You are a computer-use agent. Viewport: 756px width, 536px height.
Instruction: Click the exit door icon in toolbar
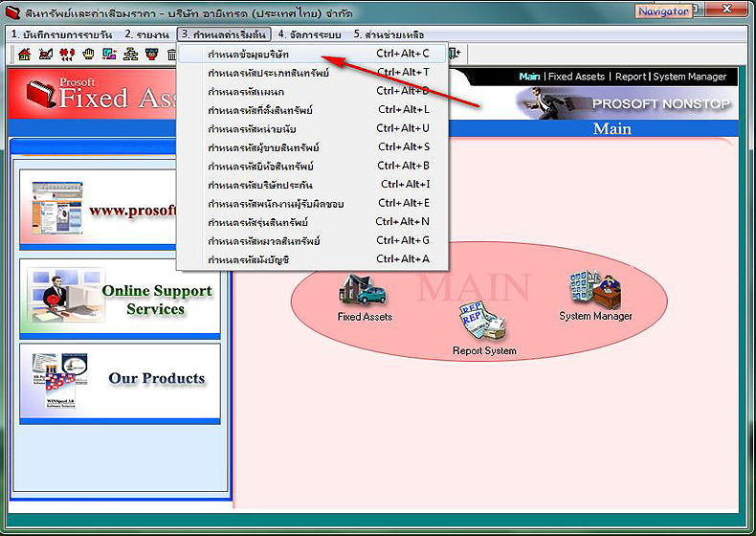click(x=455, y=55)
